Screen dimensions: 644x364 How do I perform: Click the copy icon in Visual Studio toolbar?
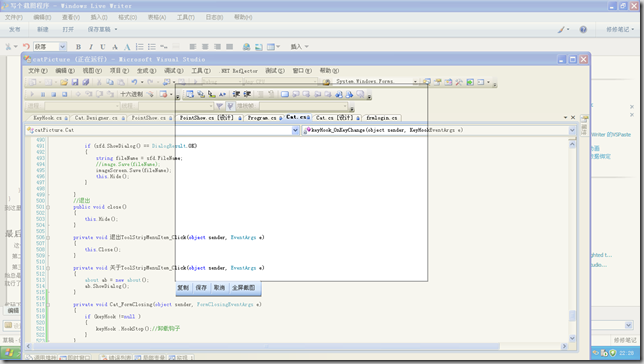tap(110, 82)
